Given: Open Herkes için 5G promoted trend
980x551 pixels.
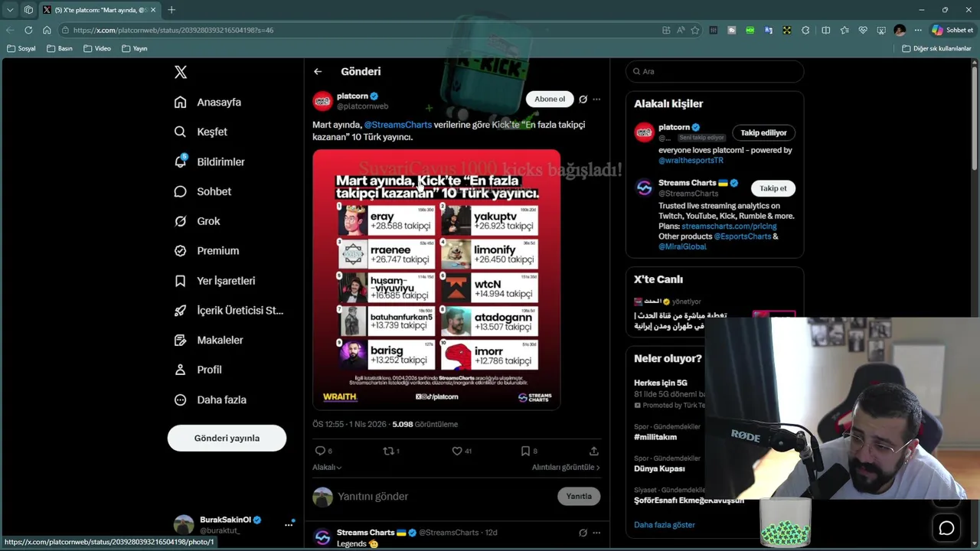Looking at the screenshot, I should (661, 383).
